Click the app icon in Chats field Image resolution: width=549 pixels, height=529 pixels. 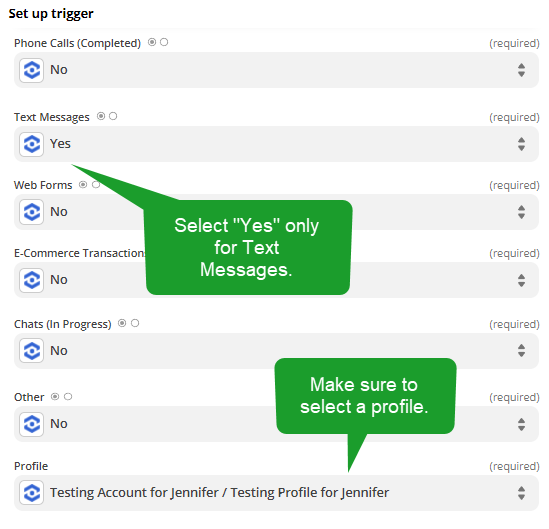[x=32, y=350]
